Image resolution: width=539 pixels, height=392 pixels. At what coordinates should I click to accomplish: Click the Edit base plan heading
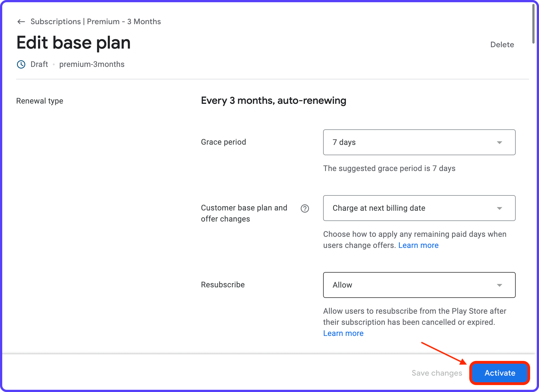(x=73, y=42)
